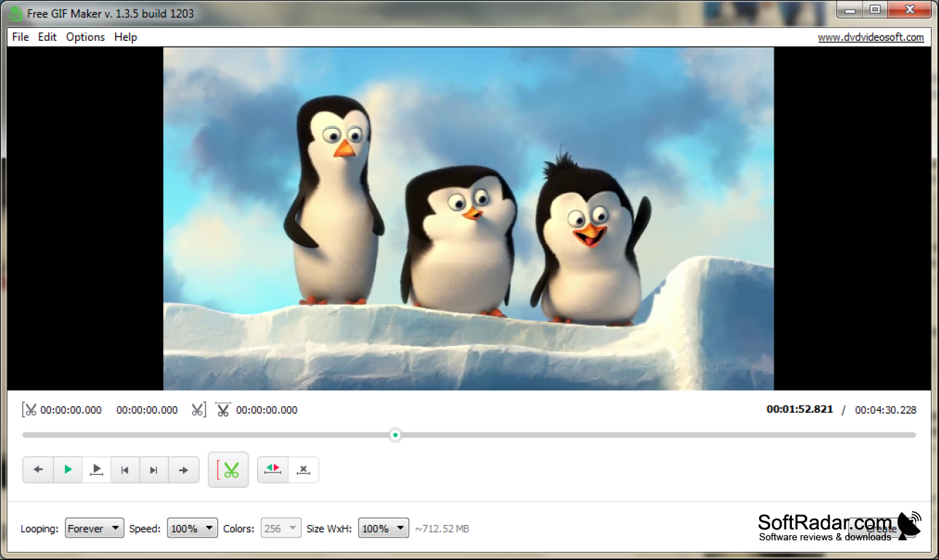
Task: Open the Edit menu
Action: [47, 37]
